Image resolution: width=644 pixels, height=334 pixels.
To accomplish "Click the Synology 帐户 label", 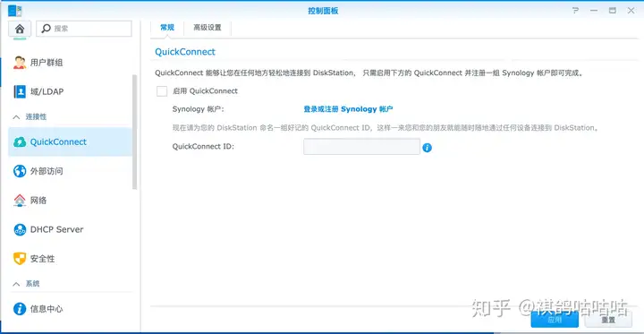I will point(199,109).
